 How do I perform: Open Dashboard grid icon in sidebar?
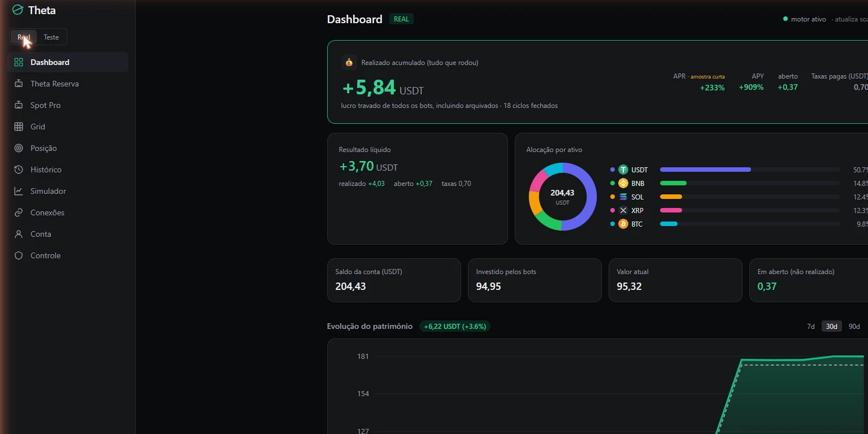(19, 62)
